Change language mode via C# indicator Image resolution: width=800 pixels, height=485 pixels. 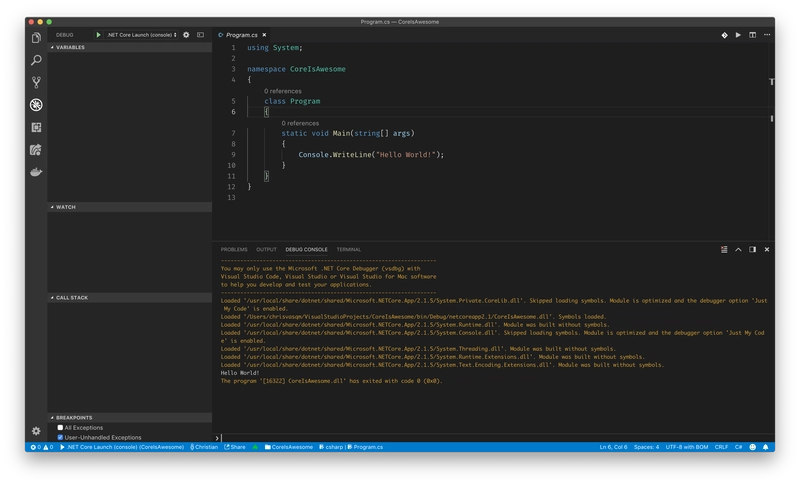click(738, 447)
